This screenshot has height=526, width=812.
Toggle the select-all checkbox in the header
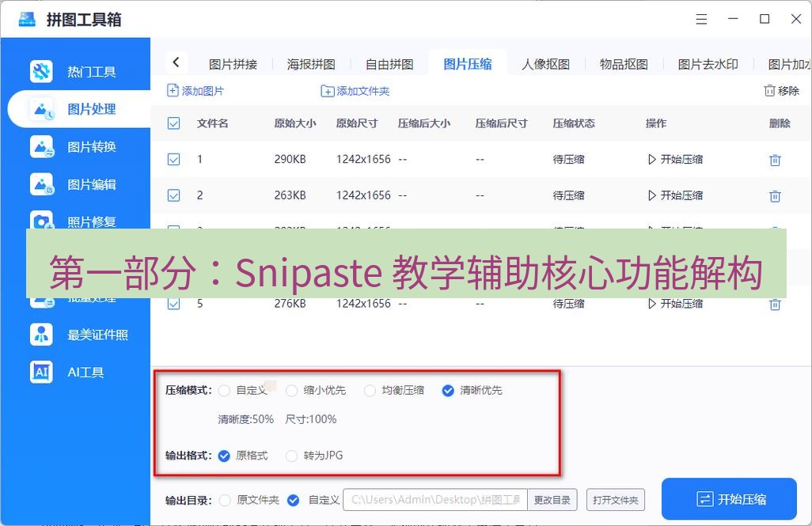click(173, 123)
